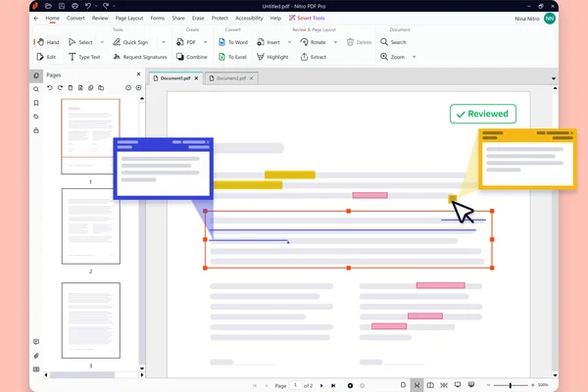This screenshot has width=588, height=392.
Task: Open a file with the folder icon
Action: [48, 6]
